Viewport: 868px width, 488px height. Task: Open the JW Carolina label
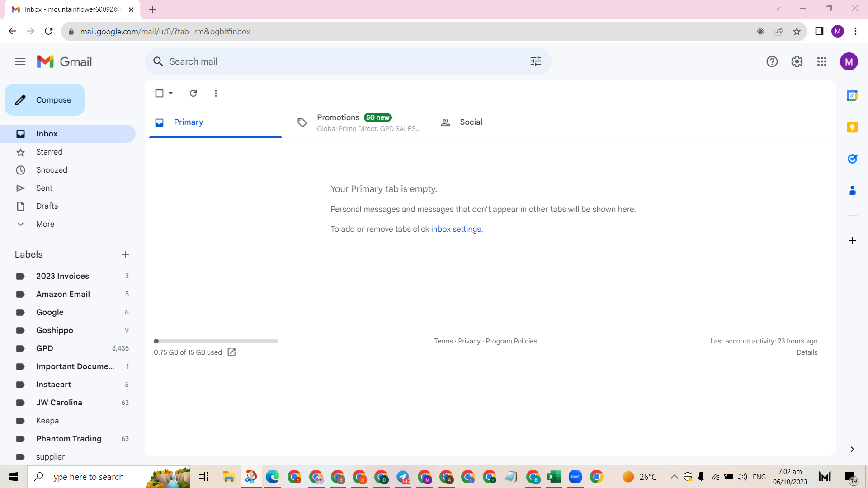point(68,403)
